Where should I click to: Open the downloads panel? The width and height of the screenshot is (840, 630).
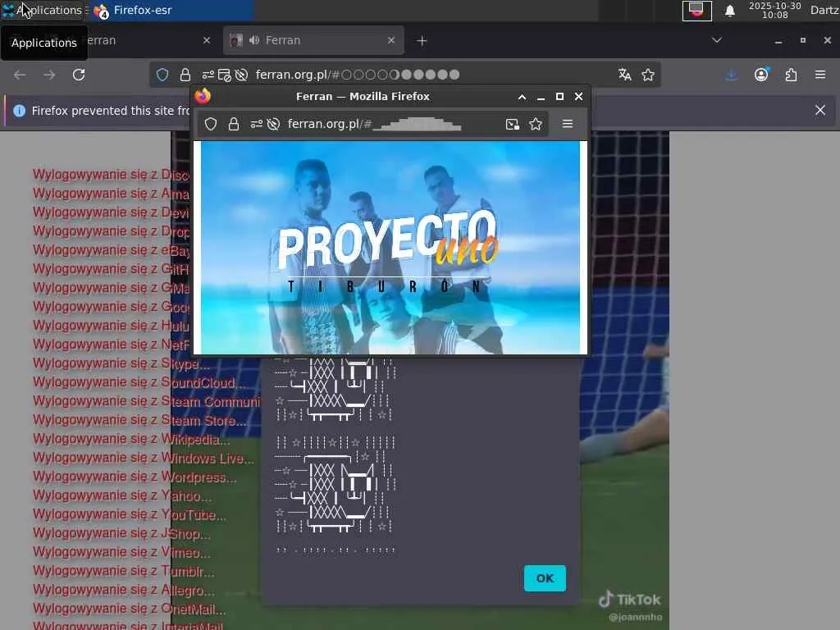[x=731, y=75]
